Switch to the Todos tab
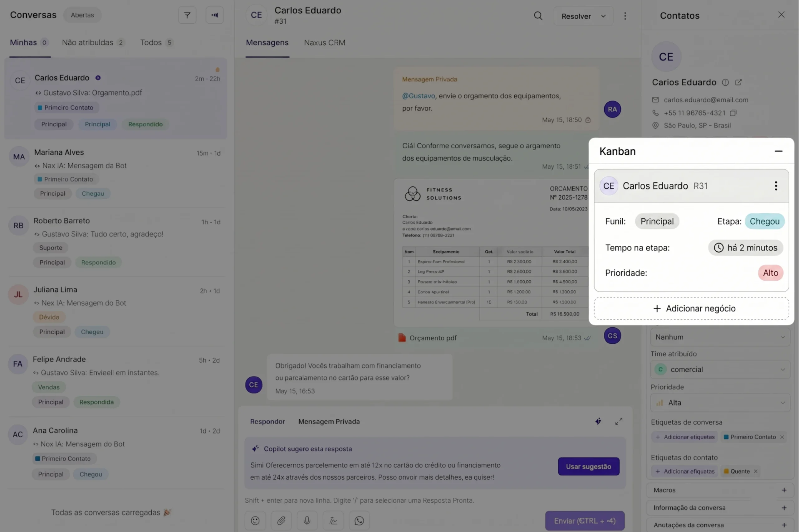Image resolution: width=799 pixels, height=532 pixels. (x=157, y=43)
